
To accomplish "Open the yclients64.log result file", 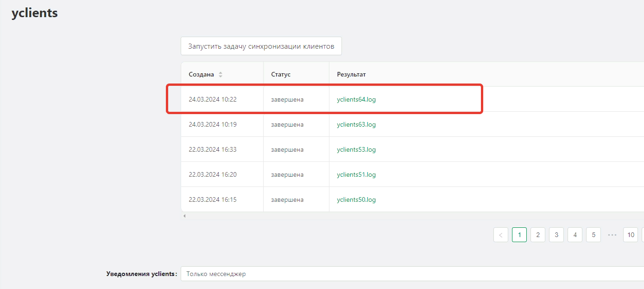I will (x=356, y=99).
